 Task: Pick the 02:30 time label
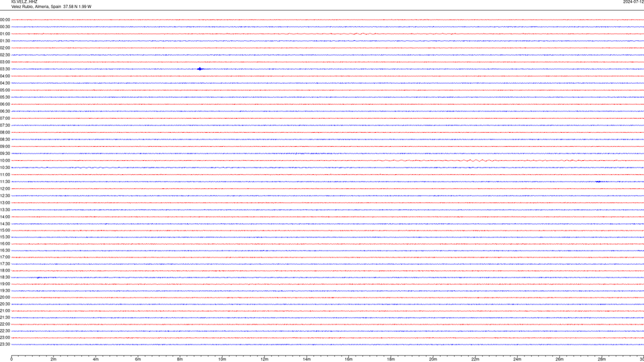5,54
